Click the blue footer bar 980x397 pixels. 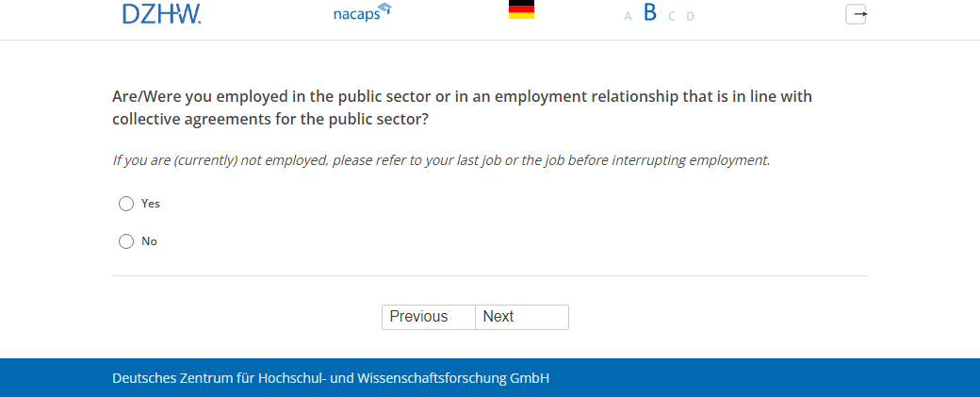pos(754,378)
